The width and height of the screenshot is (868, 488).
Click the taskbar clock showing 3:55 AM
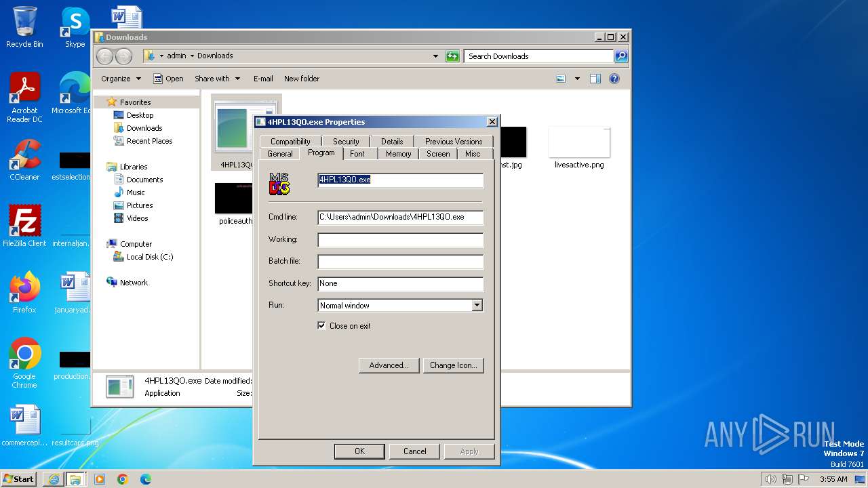(x=833, y=479)
